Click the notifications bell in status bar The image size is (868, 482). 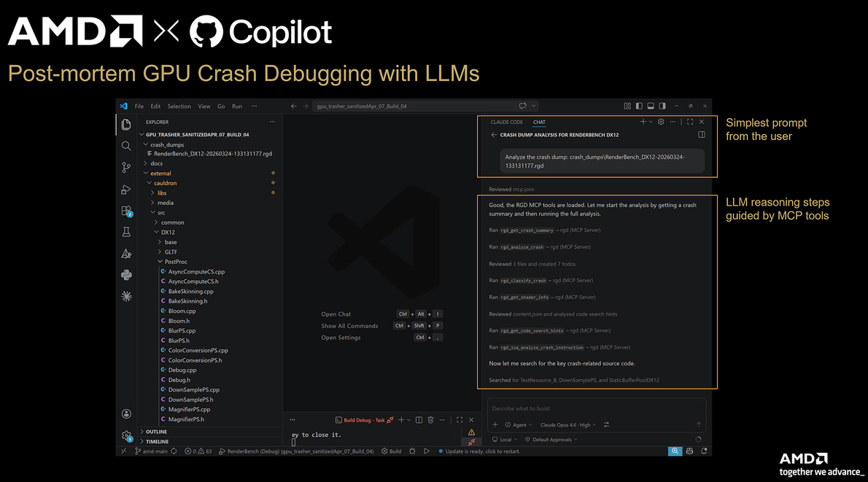(x=704, y=451)
